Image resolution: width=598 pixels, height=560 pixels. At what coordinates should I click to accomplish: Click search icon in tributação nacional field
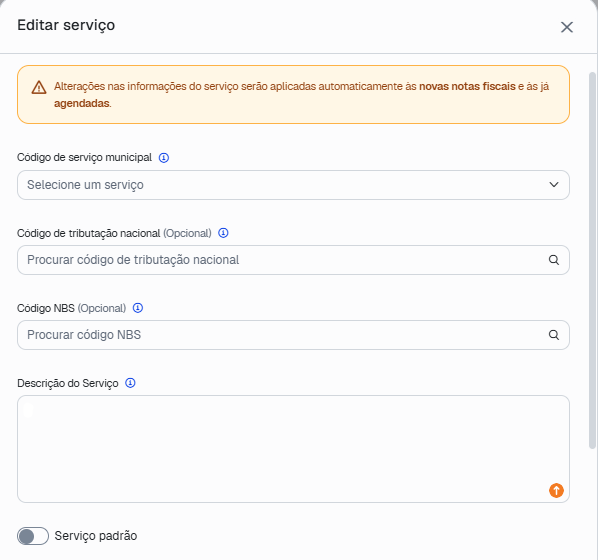pyautogui.click(x=554, y=260)
